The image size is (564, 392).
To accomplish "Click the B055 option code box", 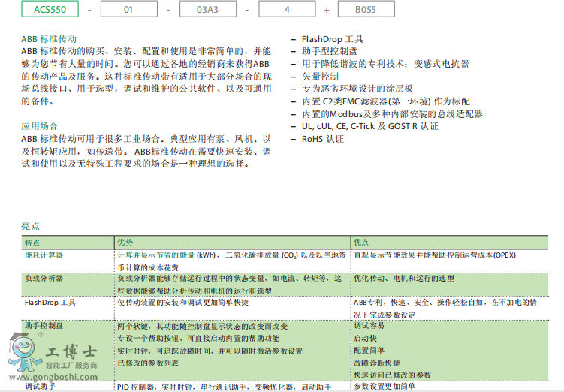I will click(364, 10).
